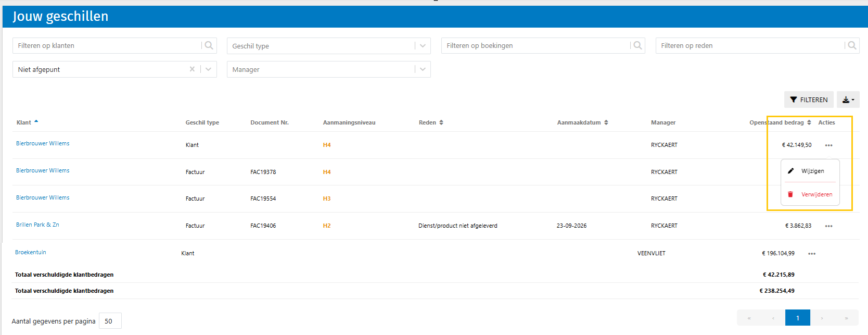
Task: Open actions menu for Broekentuin row
Action: [x=812, y=254]
